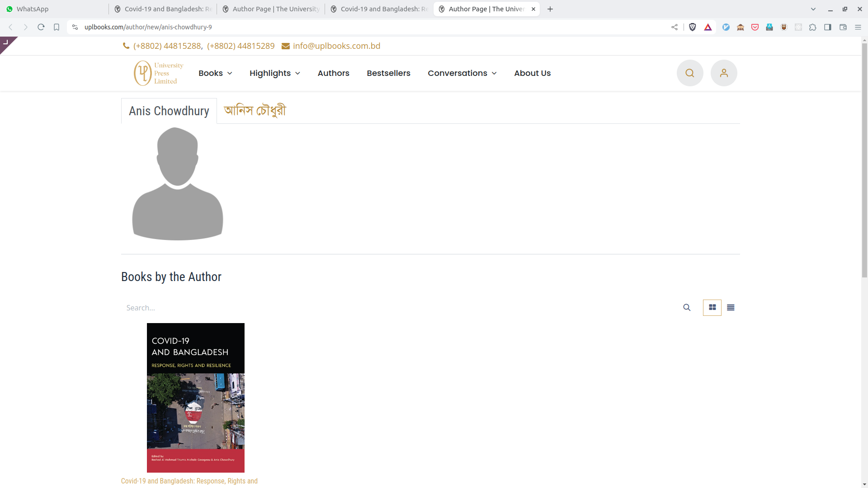The width and height of the screenshot is (868, 488).
Task: Click the share icon in address bar
Action: coord(674,27)
